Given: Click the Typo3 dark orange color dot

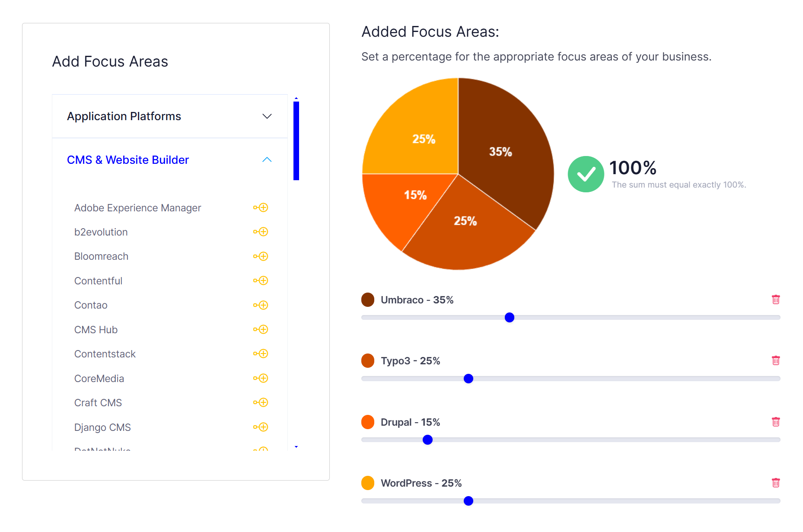Looking at the screenshot, I should pyautogui.click(x=368, y=360).
